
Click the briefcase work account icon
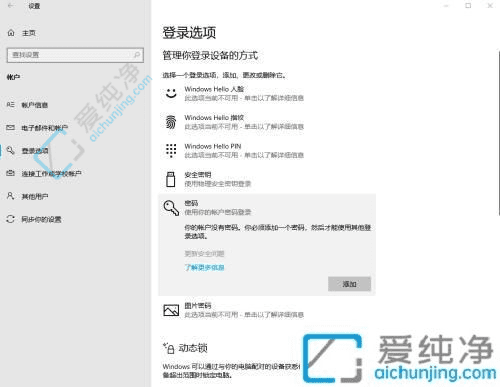pos(11,173)
